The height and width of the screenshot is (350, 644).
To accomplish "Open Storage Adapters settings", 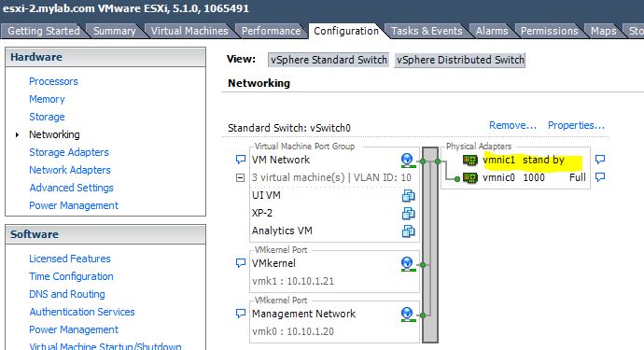I will pyautogui.click(x=69, y=152).
